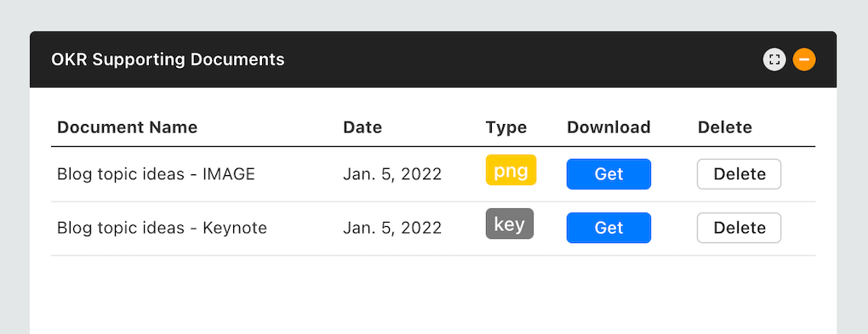Click the yellow png type badge

pyautogui.click(x=511, y=170)
